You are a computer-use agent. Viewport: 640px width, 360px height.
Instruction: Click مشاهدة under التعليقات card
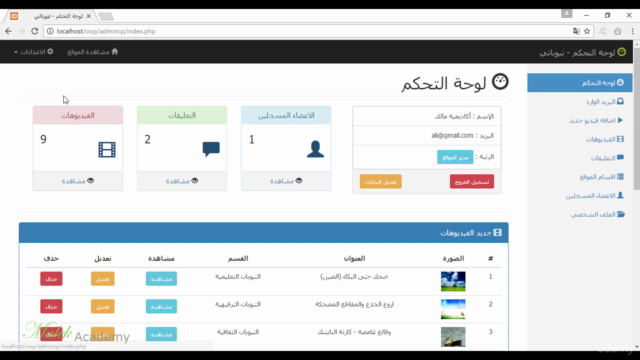(x=182, y=181)
